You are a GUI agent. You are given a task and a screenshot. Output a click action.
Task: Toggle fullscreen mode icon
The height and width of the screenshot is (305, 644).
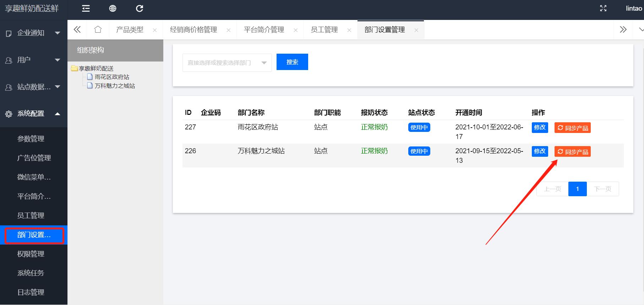603,9
